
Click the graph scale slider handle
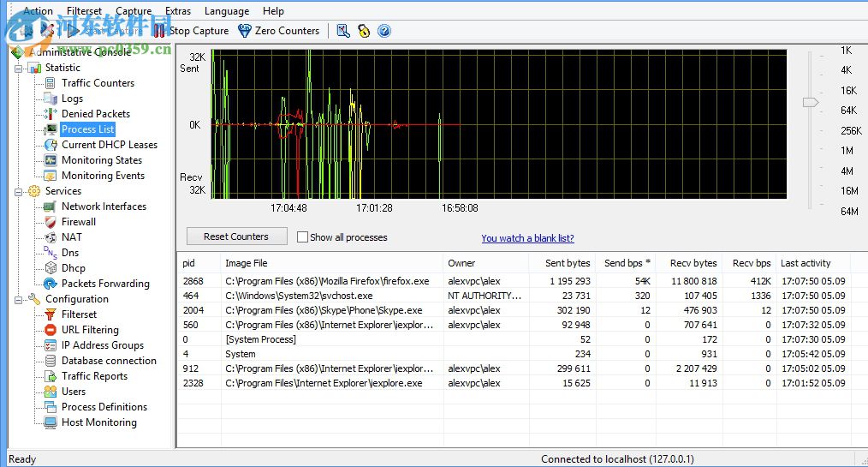810,103
